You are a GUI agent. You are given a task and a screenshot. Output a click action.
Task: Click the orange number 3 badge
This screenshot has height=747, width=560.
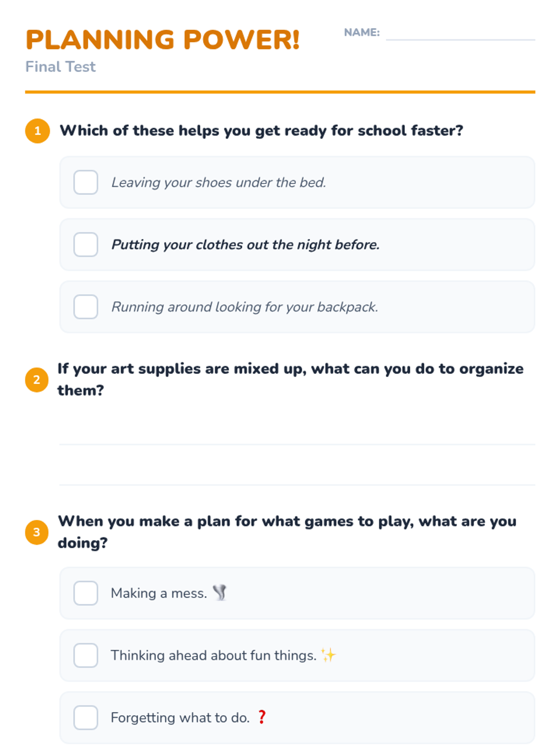coord(36,532)
